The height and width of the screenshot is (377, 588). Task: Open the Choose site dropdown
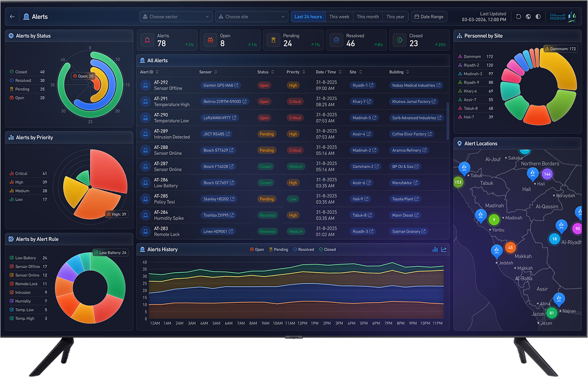[x=252, y=16]
